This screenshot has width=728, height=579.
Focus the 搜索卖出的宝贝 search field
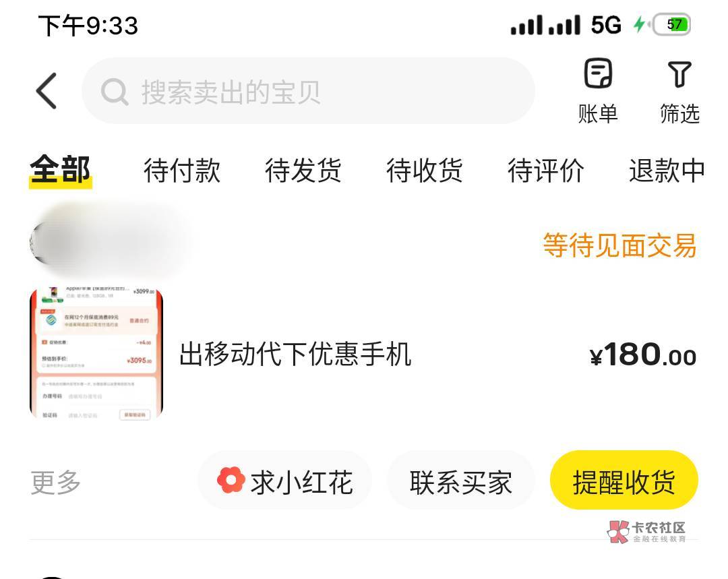pos(308,91)
